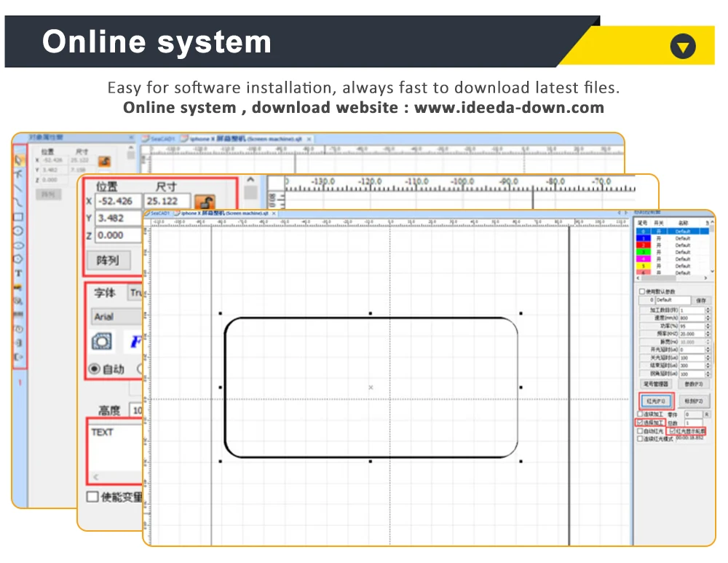Click the lock icon in back window properties
Viewport: 728px width, 563px height.
pyautogui.click(x=104, y=161)
